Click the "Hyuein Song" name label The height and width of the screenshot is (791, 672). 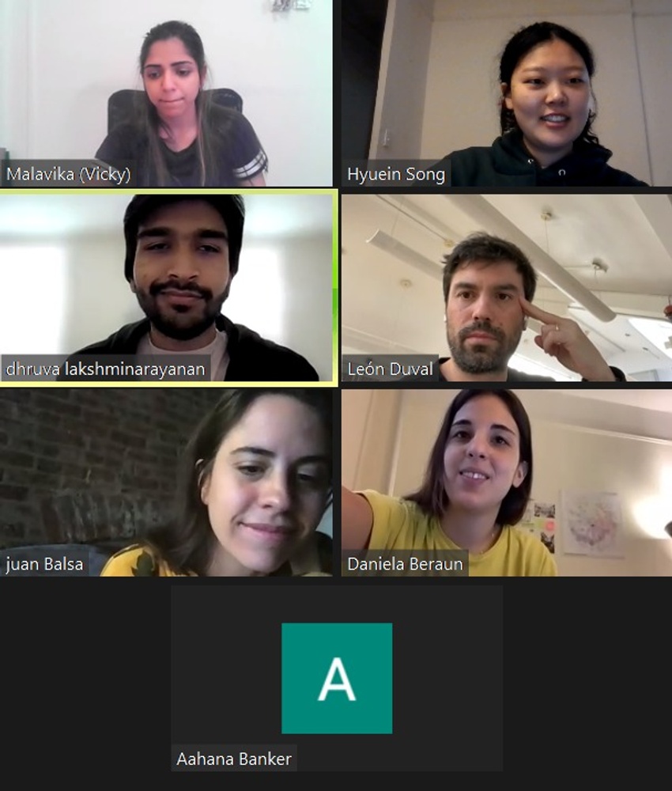[x=396, y=174]
